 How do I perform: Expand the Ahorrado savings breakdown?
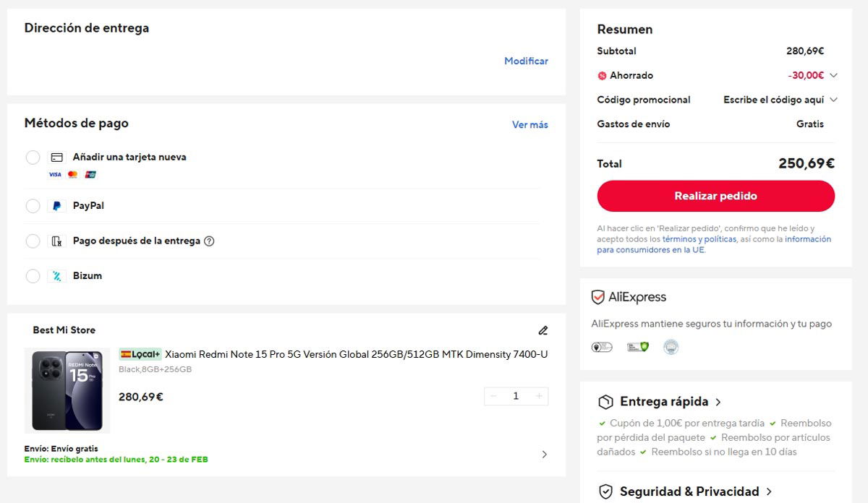coord(833,75)
